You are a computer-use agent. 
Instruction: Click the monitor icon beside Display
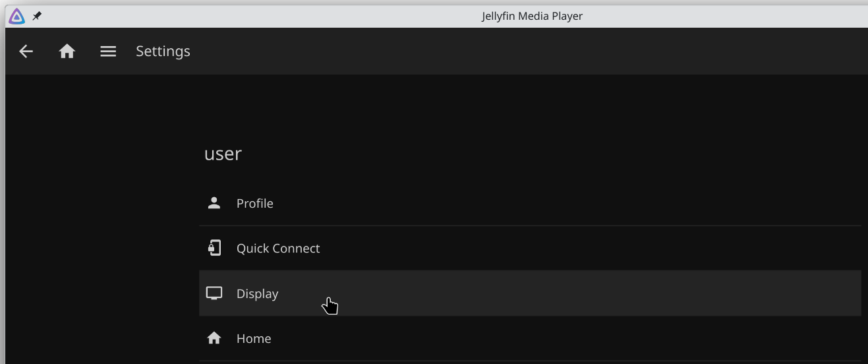214,293
